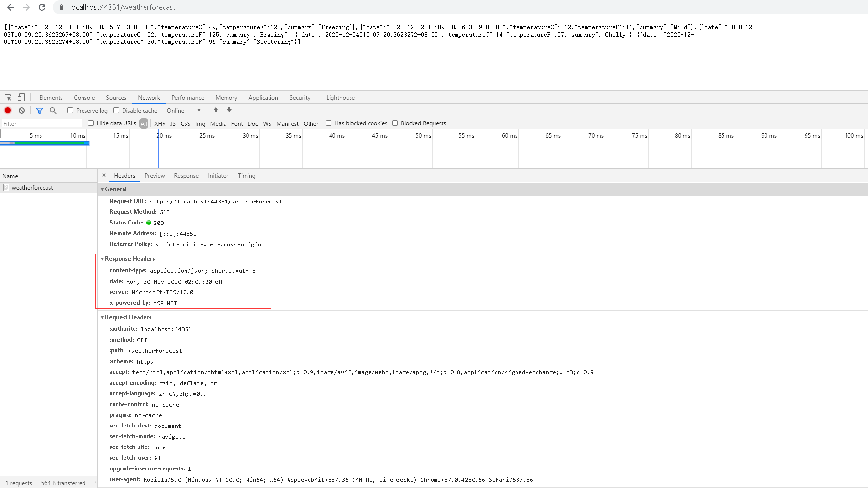Enable Disable cache

point(116,110)
